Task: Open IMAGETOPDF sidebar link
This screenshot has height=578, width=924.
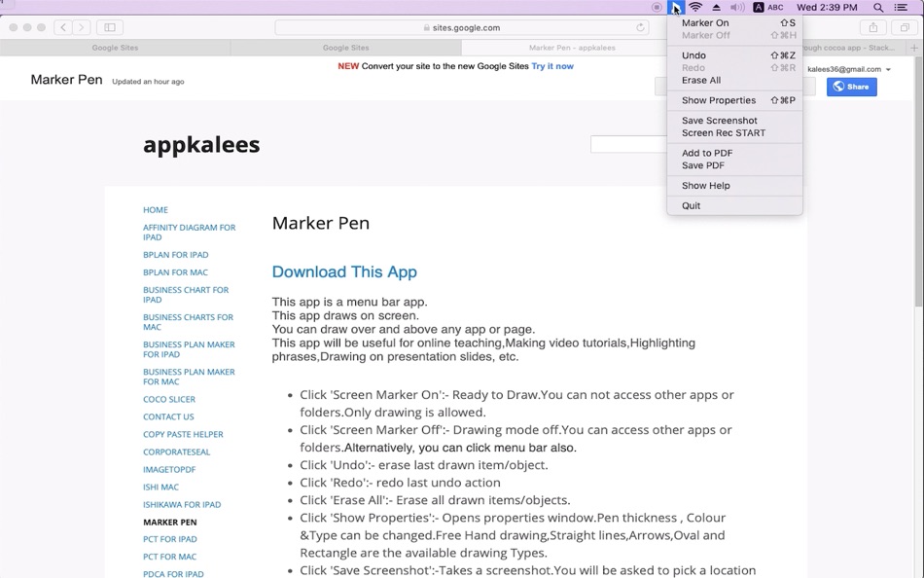Action: [x=169, y=470]
